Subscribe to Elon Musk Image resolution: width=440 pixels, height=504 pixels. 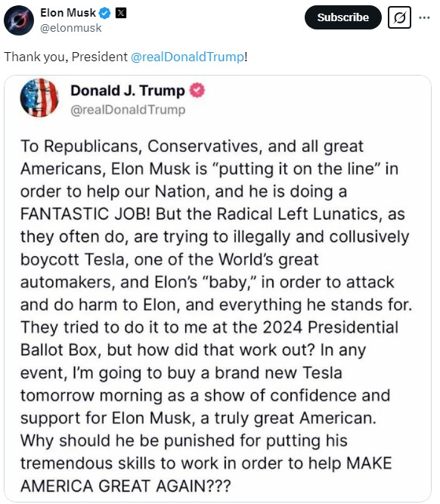coord(343,17)
